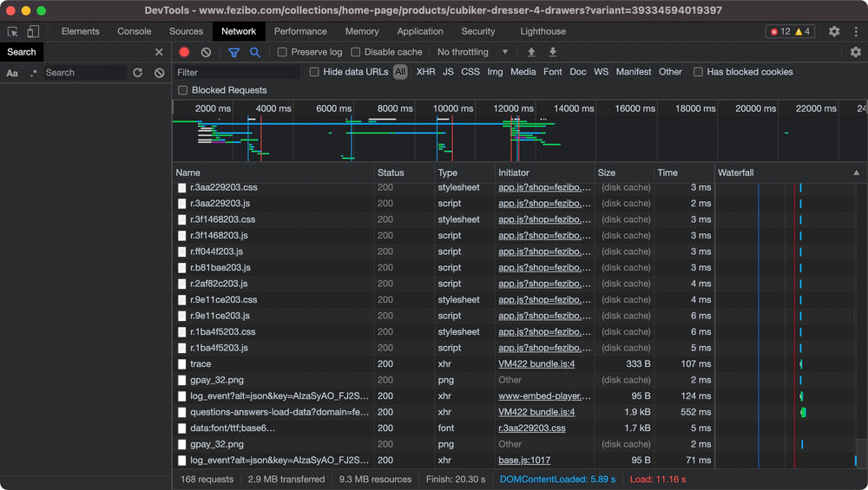
Task: Click the inspect element picker icon
Action: [13, 31]
